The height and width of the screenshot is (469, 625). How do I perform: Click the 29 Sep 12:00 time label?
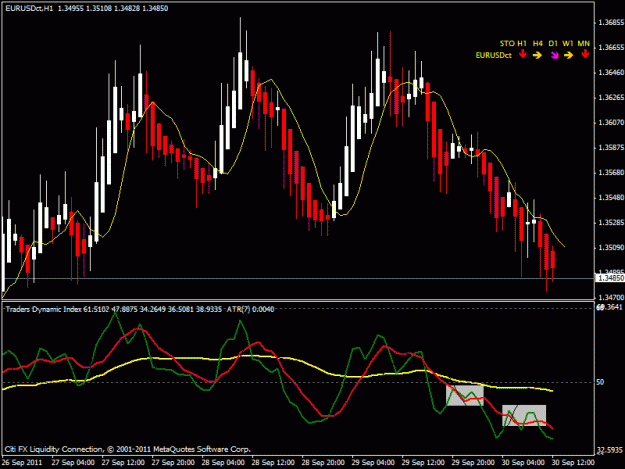[423, 463]
